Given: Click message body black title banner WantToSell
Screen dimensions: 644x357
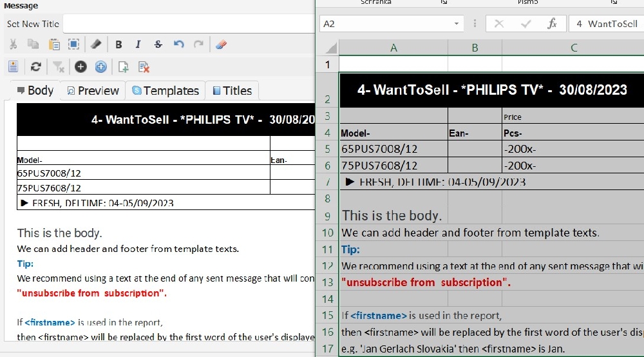Looking at the screenshot, I should [166, 120].
